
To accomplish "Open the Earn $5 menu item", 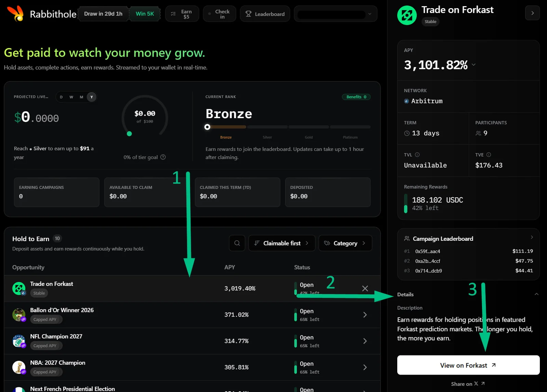I will tap(182, 14).
